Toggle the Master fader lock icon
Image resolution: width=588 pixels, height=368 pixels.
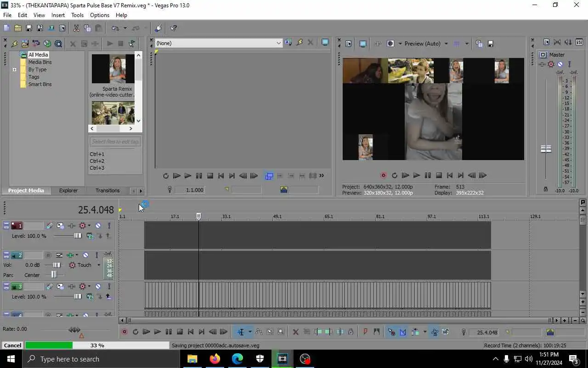(x=546, y=189)
